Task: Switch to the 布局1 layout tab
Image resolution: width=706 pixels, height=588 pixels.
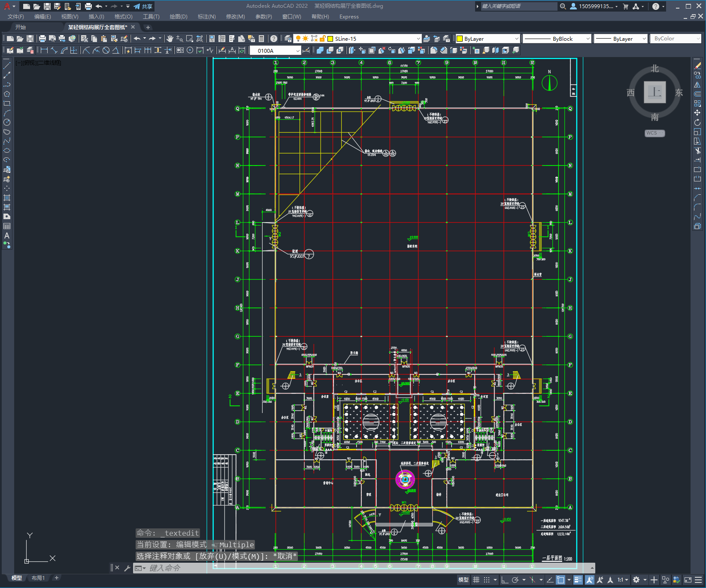Action: coord(38,578)
